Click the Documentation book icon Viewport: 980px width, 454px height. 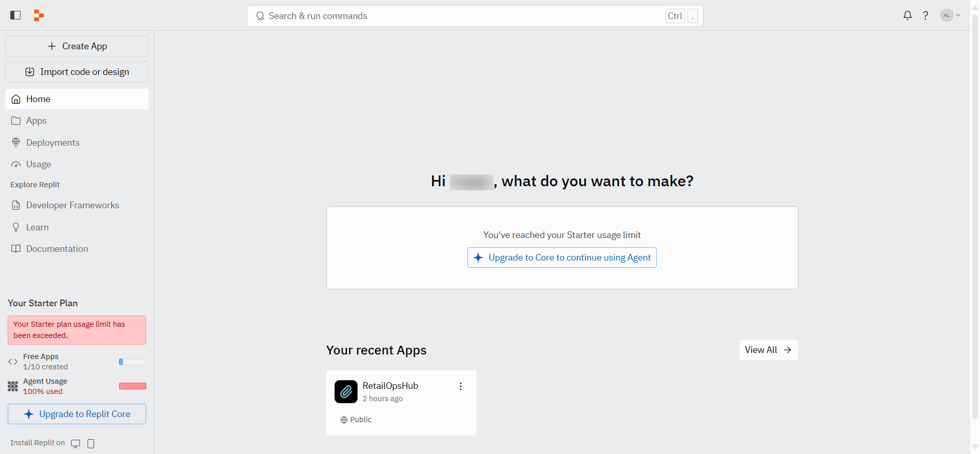pyautogui.click(x=16, y=249)
